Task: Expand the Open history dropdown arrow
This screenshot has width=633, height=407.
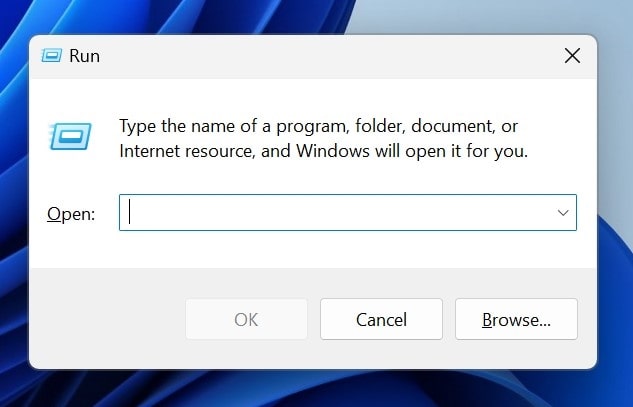Action: click(x=563, y=213)
